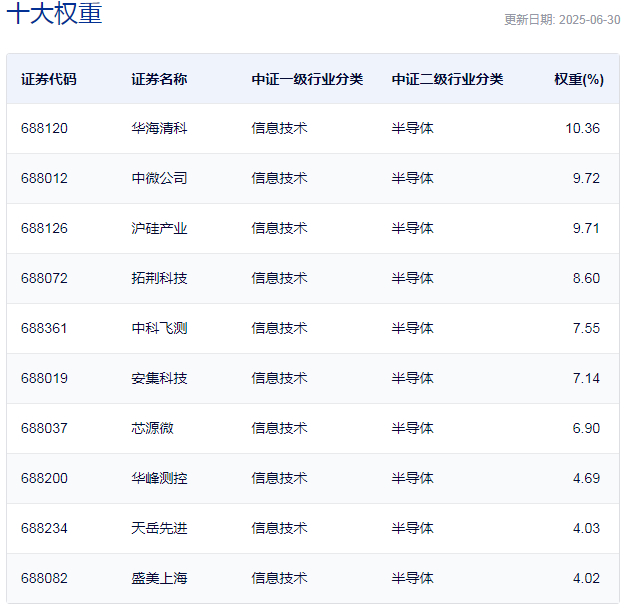The height and width of the screenshot is (608, 625).
Task: Select security code 688361
Action: (x=44, y=329)
